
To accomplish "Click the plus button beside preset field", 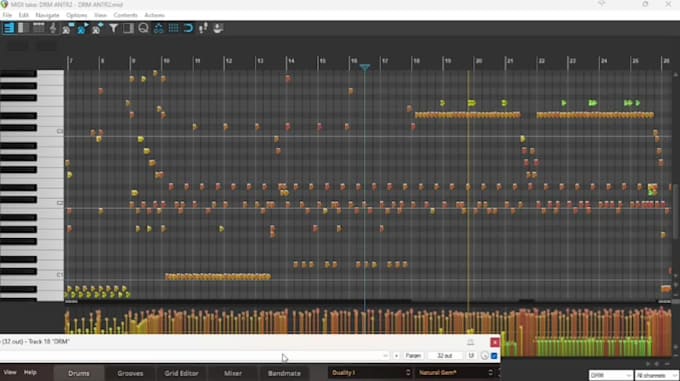I will pyautogui.click(x=396, y=355).
